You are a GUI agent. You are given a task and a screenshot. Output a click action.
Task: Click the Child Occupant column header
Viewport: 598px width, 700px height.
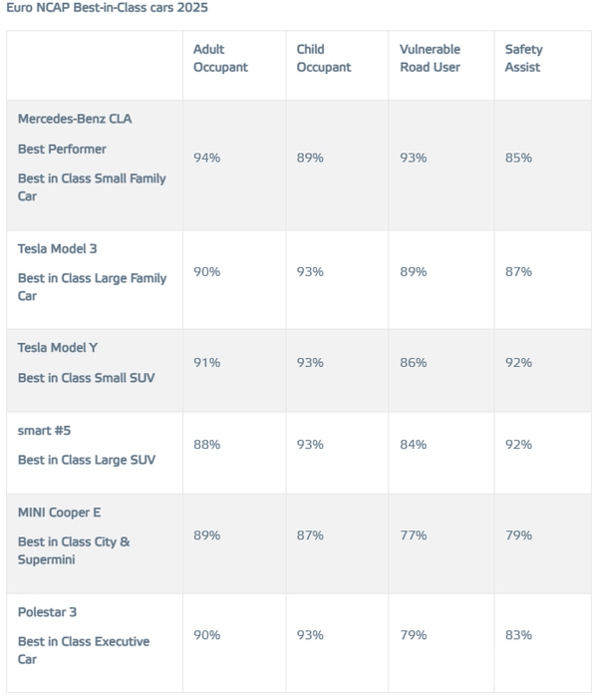[x=324, y=58]
